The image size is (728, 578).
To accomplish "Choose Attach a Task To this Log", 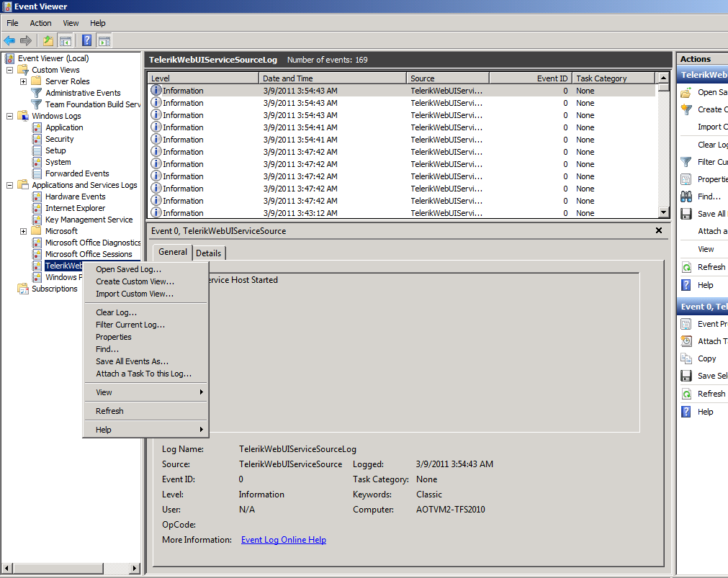I will coord(145,374).
